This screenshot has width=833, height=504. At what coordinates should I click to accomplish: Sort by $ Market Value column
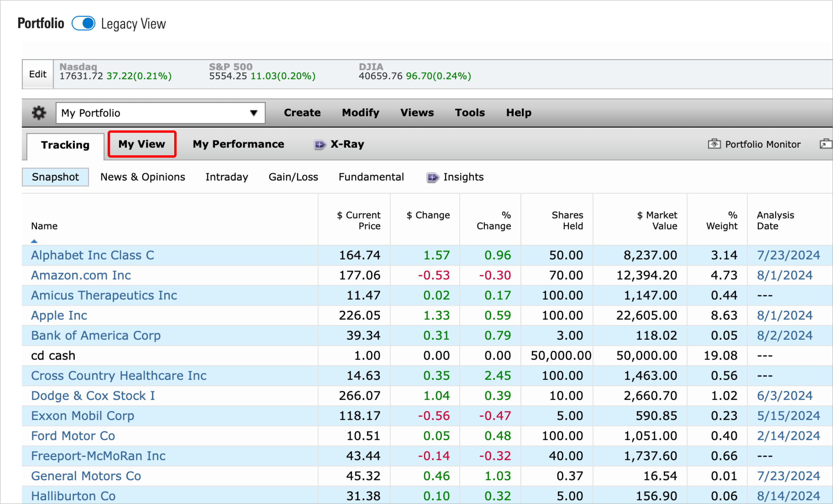click(x=657, y=221)
